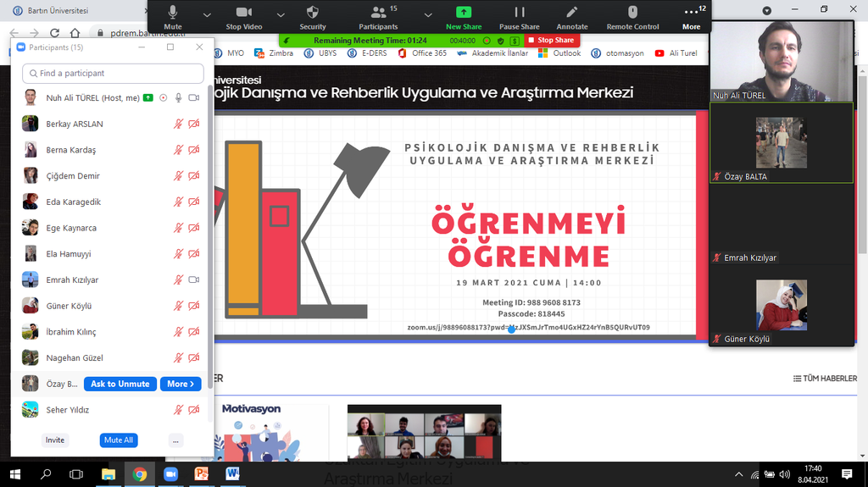Screen dimensions: 868x487
Task: Click Seher Yıldız's video-off icon
Action: [194, 410]
